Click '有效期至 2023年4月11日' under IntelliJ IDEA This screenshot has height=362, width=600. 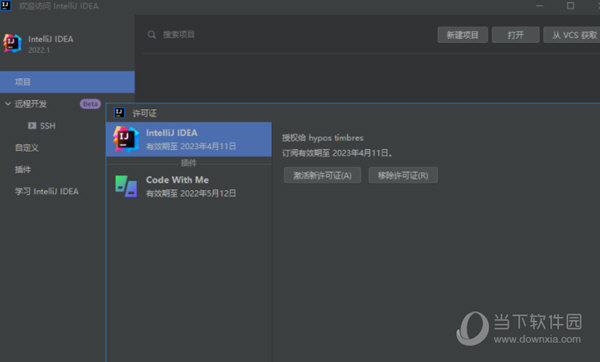pos(191,147)
